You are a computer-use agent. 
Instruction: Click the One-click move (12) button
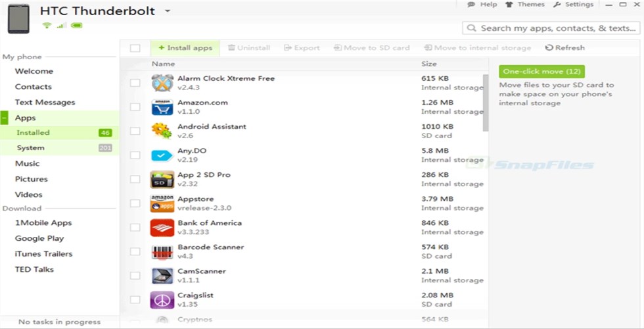(x=541, y=72)
